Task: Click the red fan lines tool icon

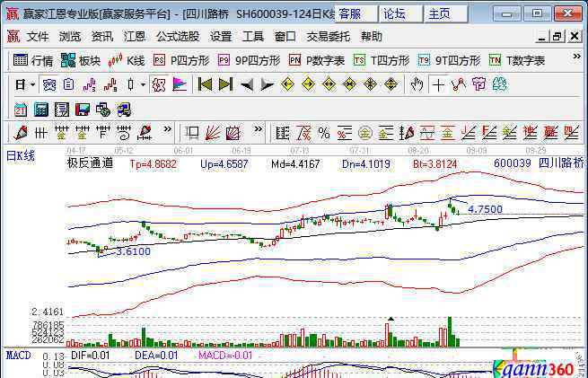Action: click(x=213, y=133)
